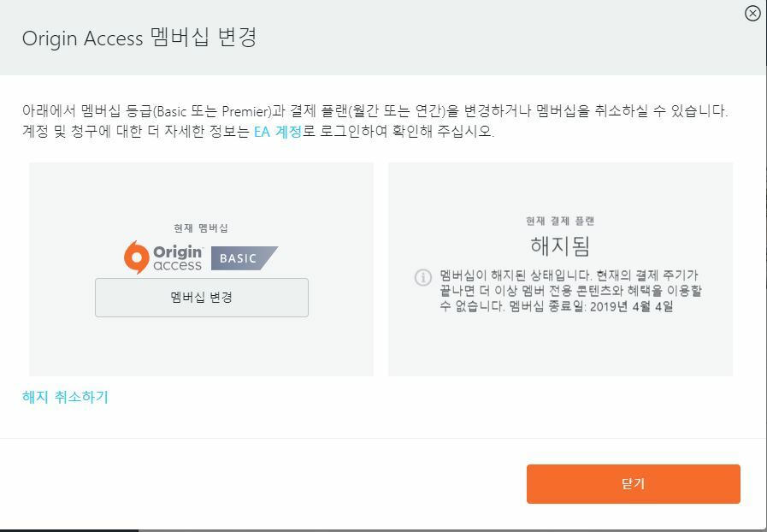Image resolution: width=767 pixels, height=532 pixels.
Task: Close the dialog with the X icon
Action: click(752, 13)
